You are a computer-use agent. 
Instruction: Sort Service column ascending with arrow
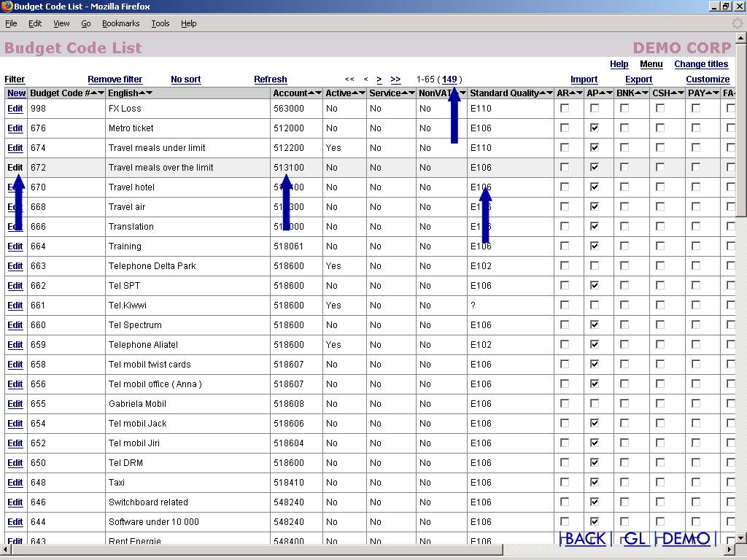(405, 93)
